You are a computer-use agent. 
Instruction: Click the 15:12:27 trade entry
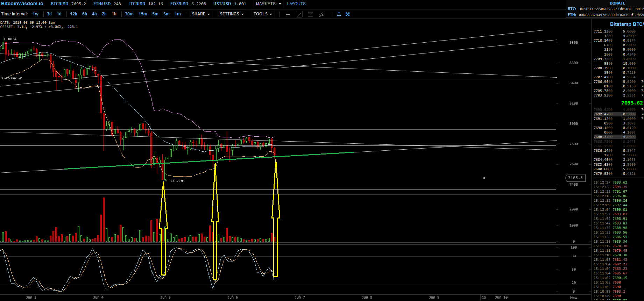pos(610,182)
